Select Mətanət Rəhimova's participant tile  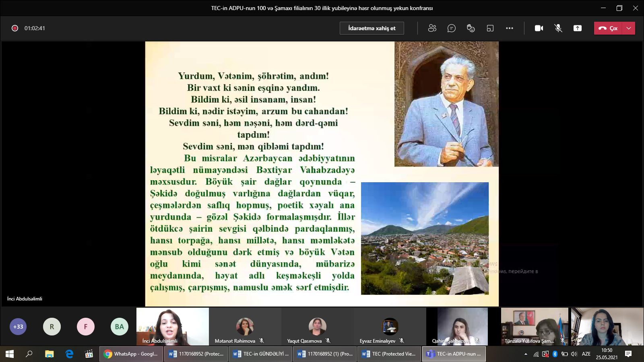pyautogui.click(x=245, y=327)
